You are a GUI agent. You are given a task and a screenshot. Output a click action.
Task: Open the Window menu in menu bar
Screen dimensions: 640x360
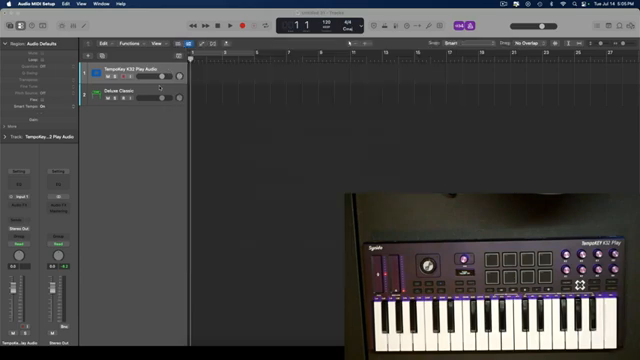[x=101, y=4]
